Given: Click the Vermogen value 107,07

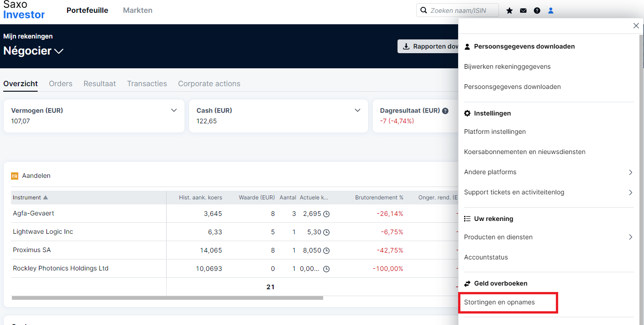Looking at the screenshot, I should coord(21,121).
